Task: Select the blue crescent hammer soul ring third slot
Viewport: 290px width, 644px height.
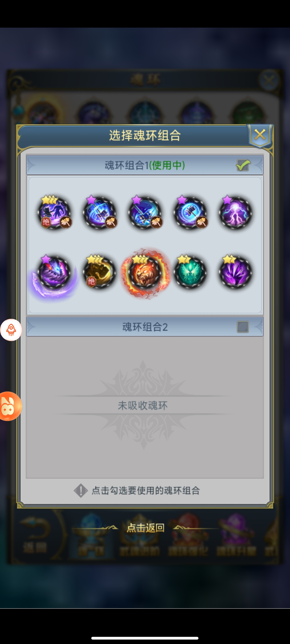Action: [x=145, y=213]
